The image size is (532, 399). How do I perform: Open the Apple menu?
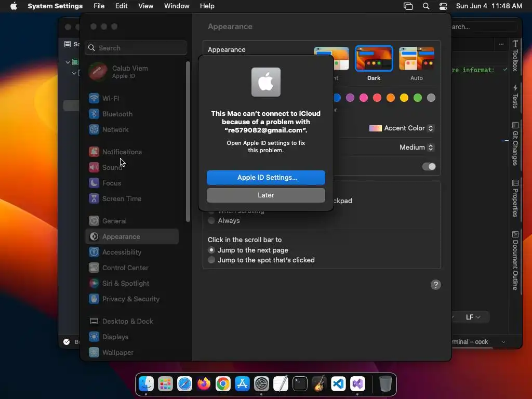pyautogui.click(x=14, y=6)
